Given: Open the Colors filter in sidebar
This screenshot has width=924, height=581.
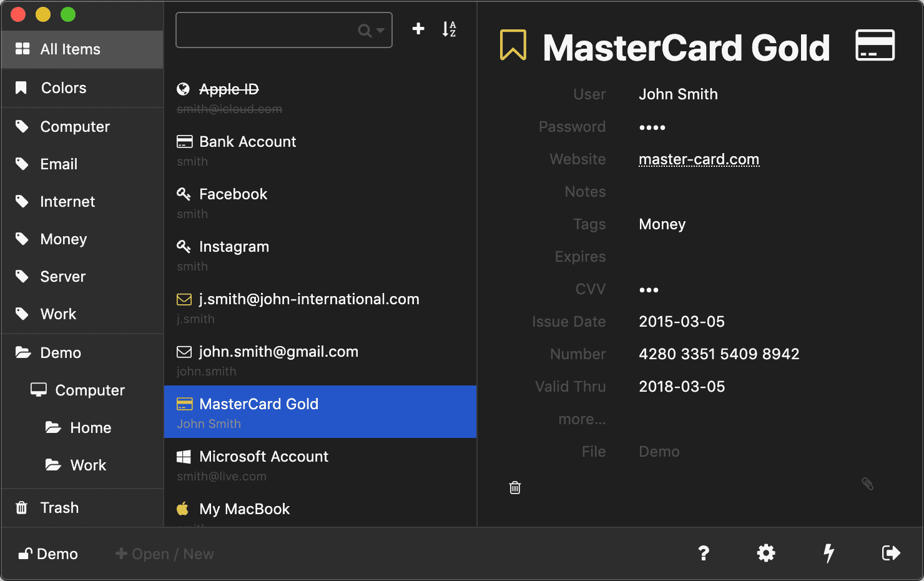Looking at the screenshot, I should click(x=82, y=88).
